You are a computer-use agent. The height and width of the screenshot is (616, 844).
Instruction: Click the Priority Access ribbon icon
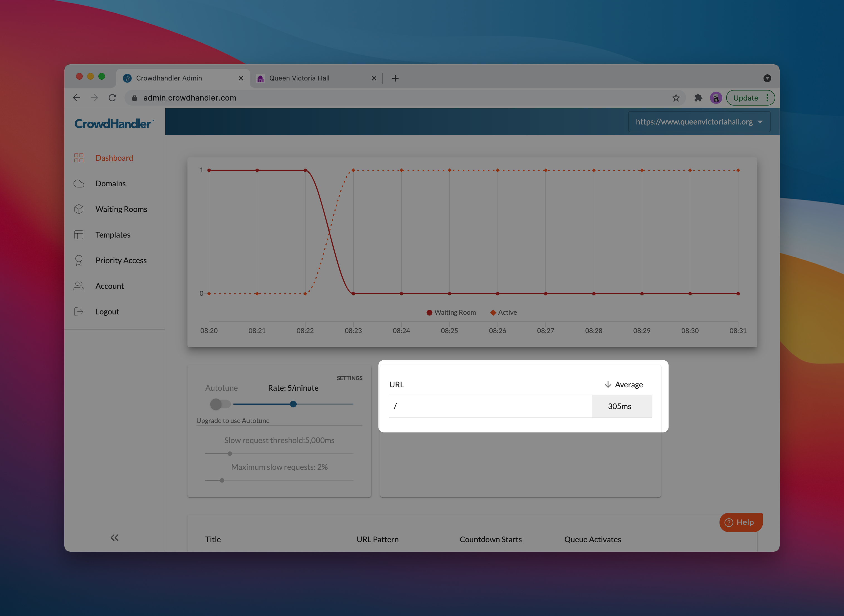(x=79, y=260)
